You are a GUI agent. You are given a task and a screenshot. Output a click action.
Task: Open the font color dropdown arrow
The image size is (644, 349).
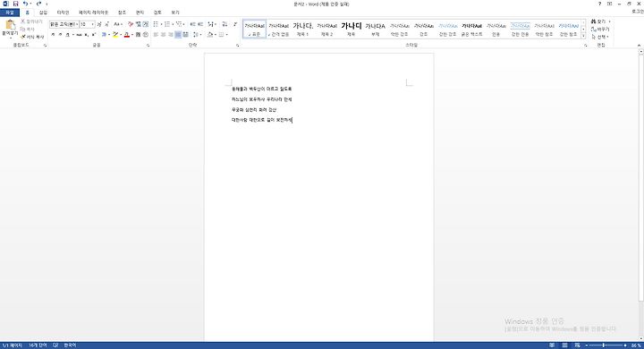132,35
